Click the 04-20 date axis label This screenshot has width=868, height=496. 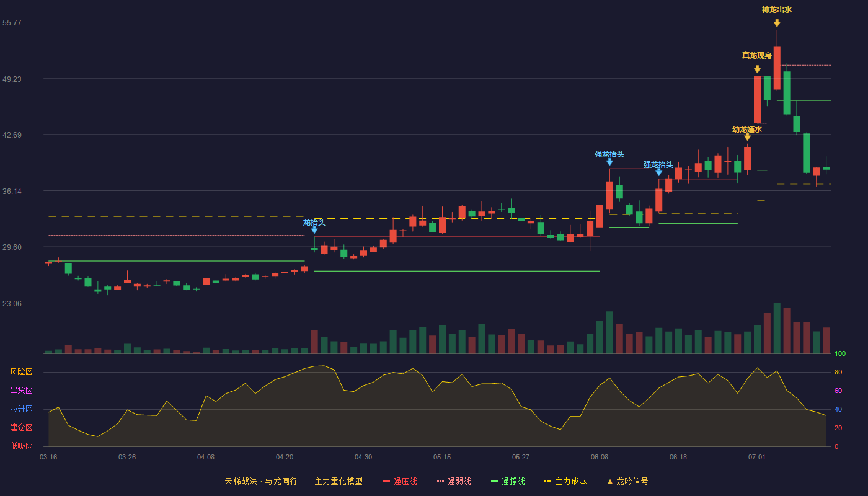pyautogui.click(x=285, y=457)
